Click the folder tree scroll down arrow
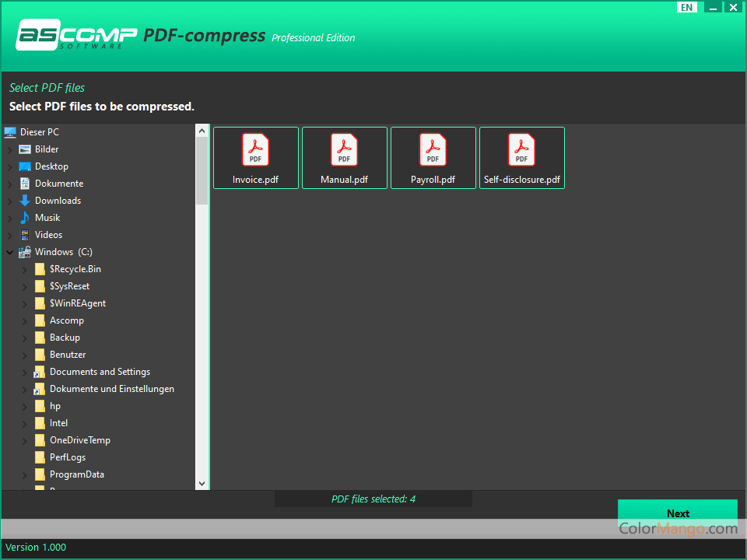Image resolution: width=747 pixels, height=560 pixels. [202, 484]
